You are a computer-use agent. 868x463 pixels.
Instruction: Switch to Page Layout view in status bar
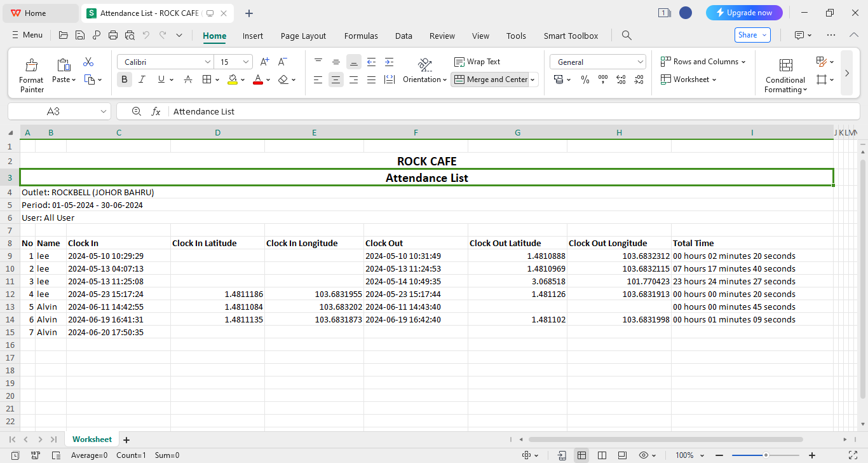622,455
